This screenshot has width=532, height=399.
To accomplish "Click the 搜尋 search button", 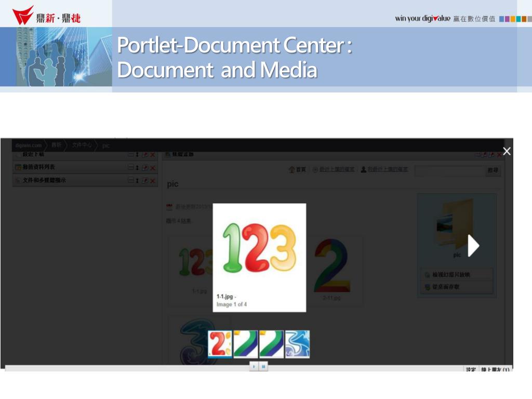I will (493, 170).
